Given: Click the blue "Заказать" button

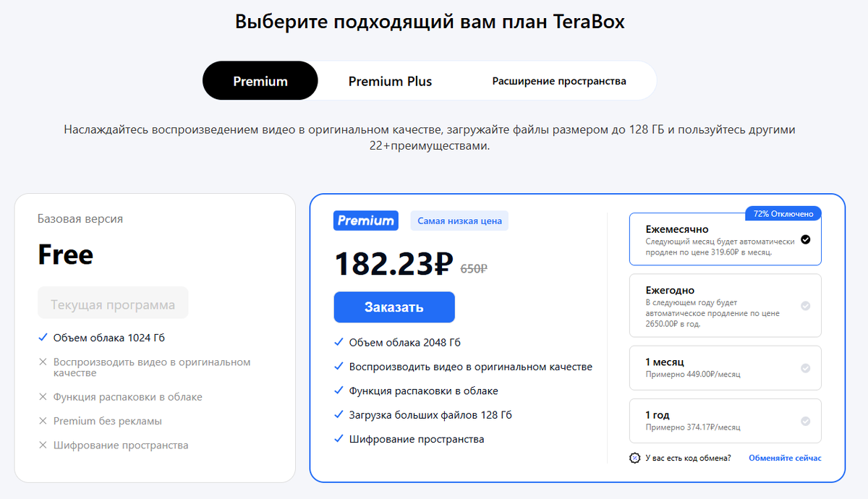Looking at the screenshot, I should point(393,307).
